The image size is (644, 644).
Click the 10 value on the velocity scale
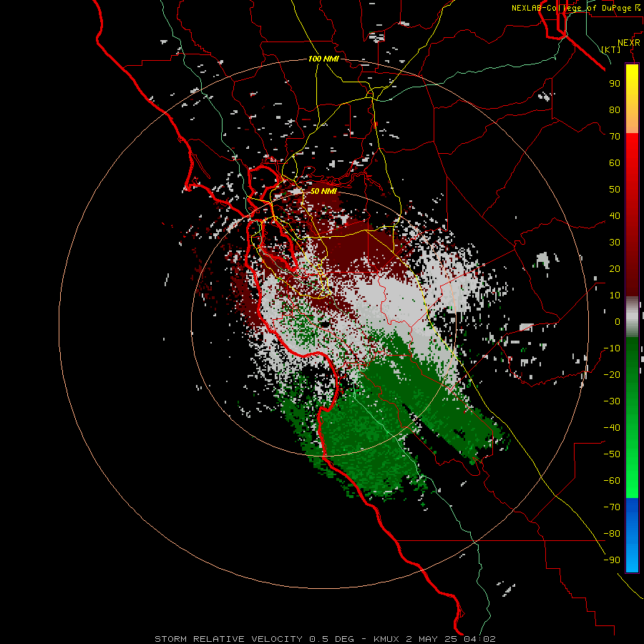click(x=615, y=296)
